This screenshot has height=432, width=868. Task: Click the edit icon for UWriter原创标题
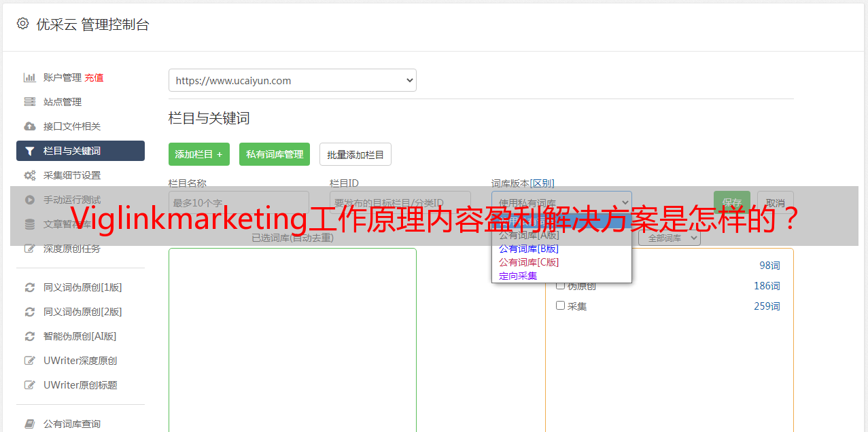pos(29,385)
